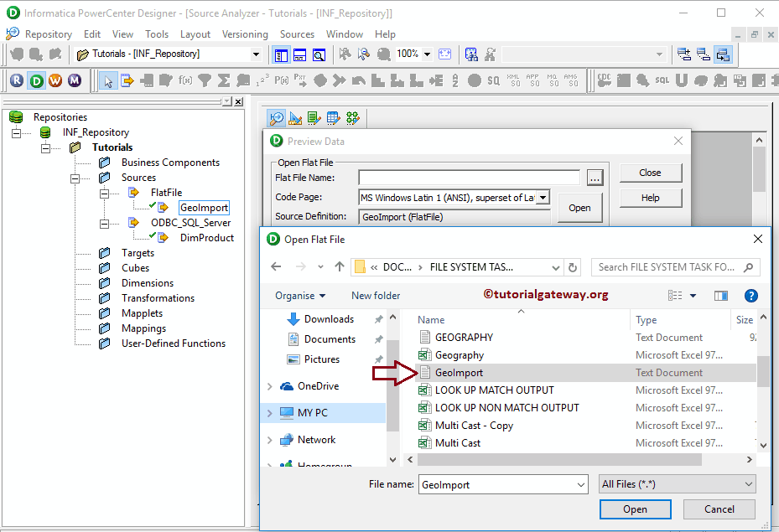
Task: Click the Filter funnel transformation icon
Action: pyautogui.click(x=205, y=80)
